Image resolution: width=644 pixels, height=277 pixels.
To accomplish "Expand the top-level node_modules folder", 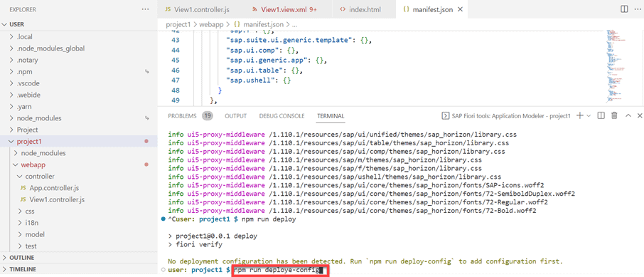I will point(78,118).
